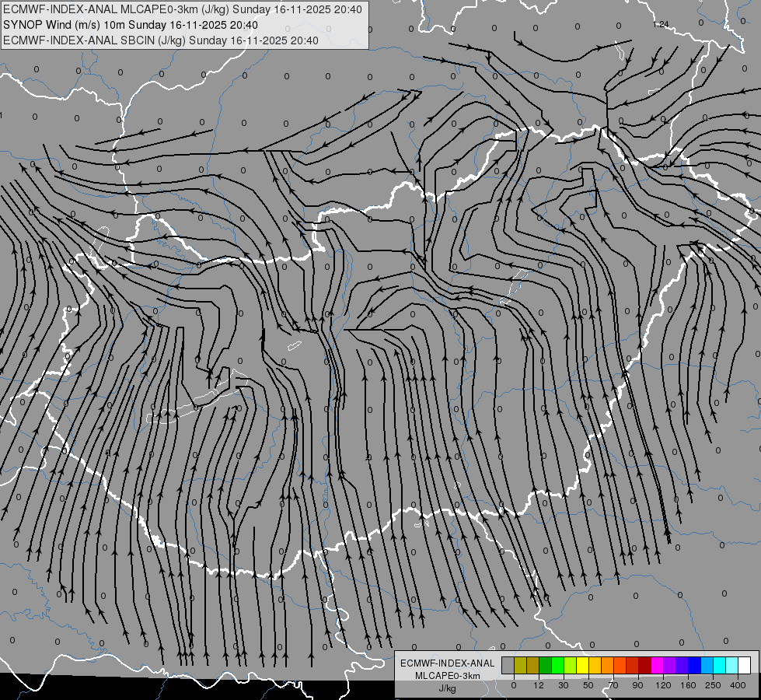Viewport: 761px width, 700px height.
Task: Select the orange swatch left of tick 70
Action: coord(608,666)
